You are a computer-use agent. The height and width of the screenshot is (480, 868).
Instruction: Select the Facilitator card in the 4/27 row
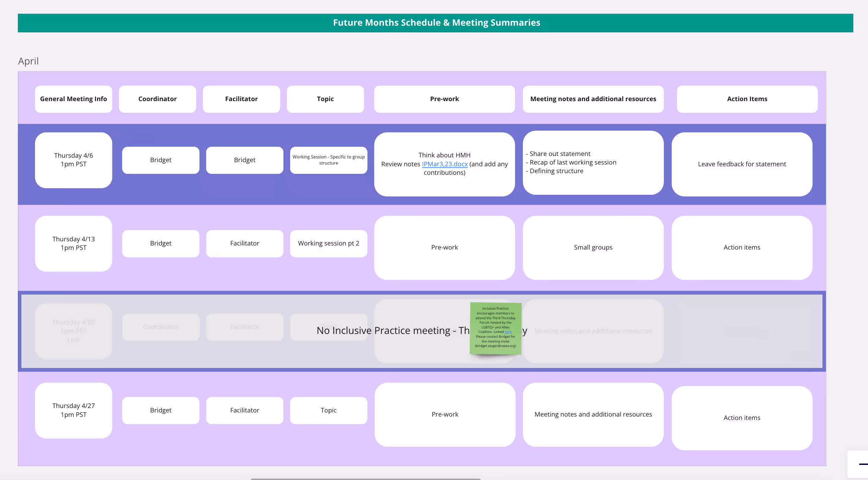(x=245, y=410)
